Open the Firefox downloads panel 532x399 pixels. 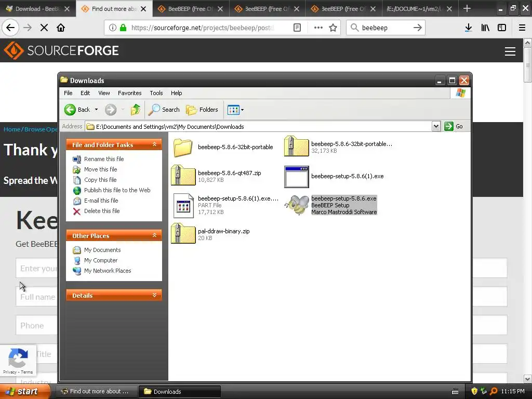tap(469, 28)
